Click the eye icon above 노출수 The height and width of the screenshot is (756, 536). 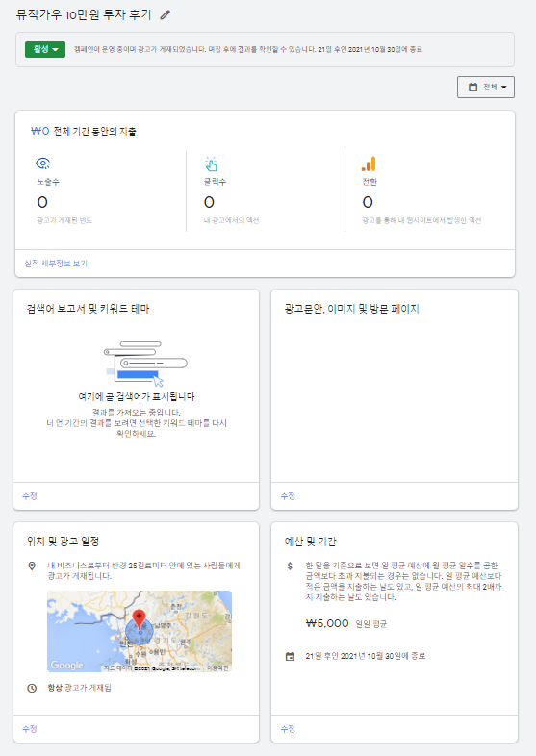[43, 164]
